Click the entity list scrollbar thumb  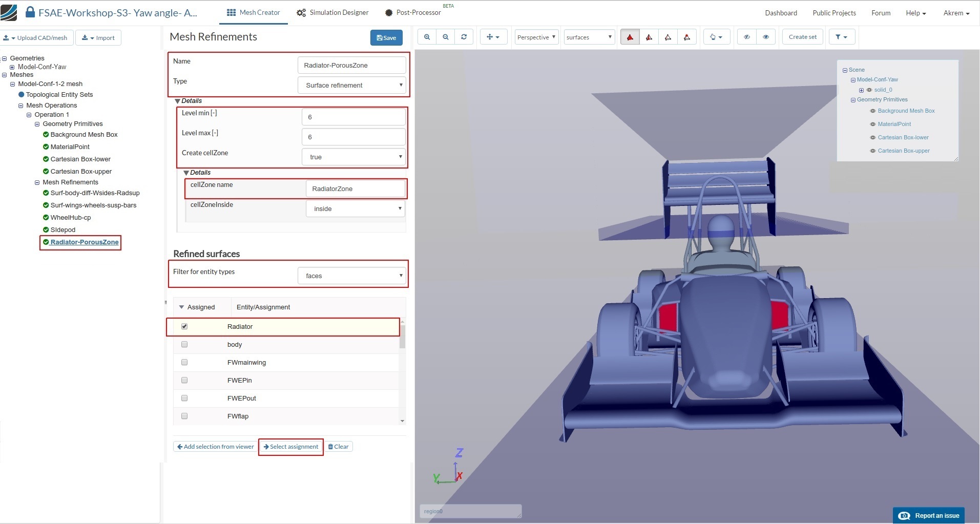[402, 336]
